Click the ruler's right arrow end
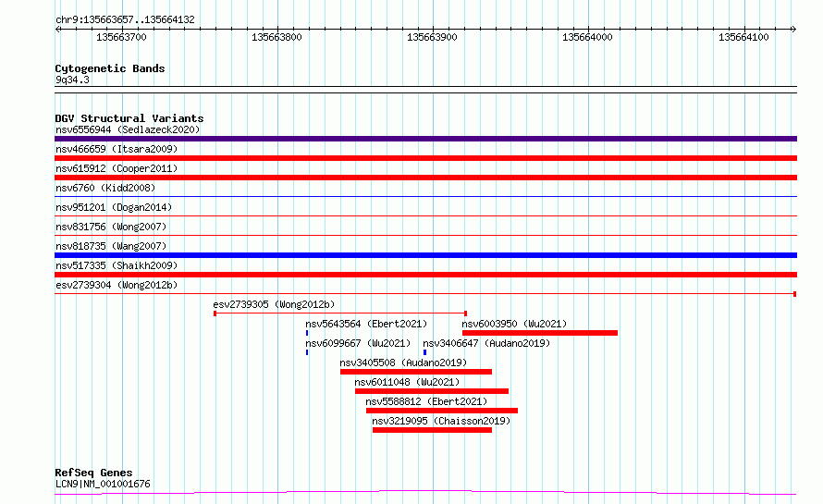This screenshot has width=823, height=504. point(793,29)
